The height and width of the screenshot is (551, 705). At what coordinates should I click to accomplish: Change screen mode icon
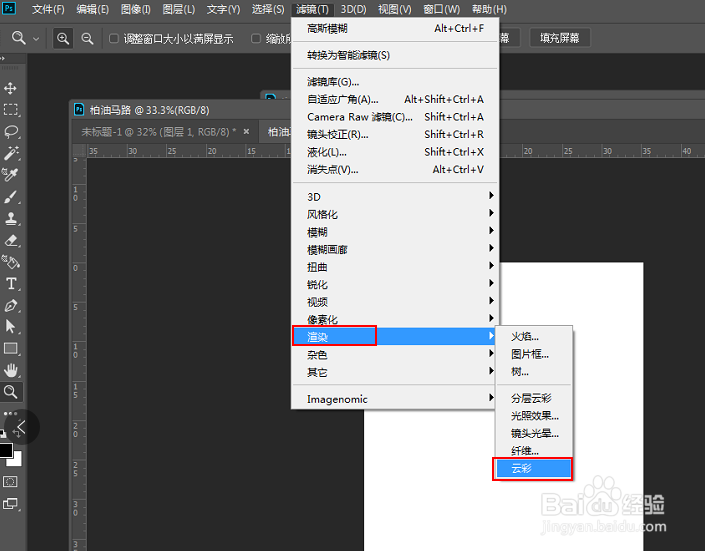10,504
